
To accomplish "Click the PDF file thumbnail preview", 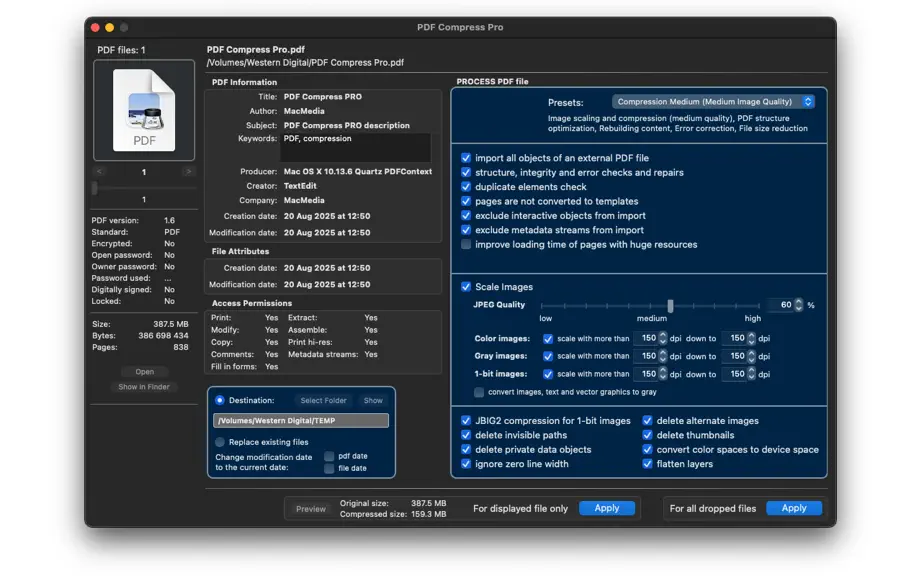I will 144,110.
